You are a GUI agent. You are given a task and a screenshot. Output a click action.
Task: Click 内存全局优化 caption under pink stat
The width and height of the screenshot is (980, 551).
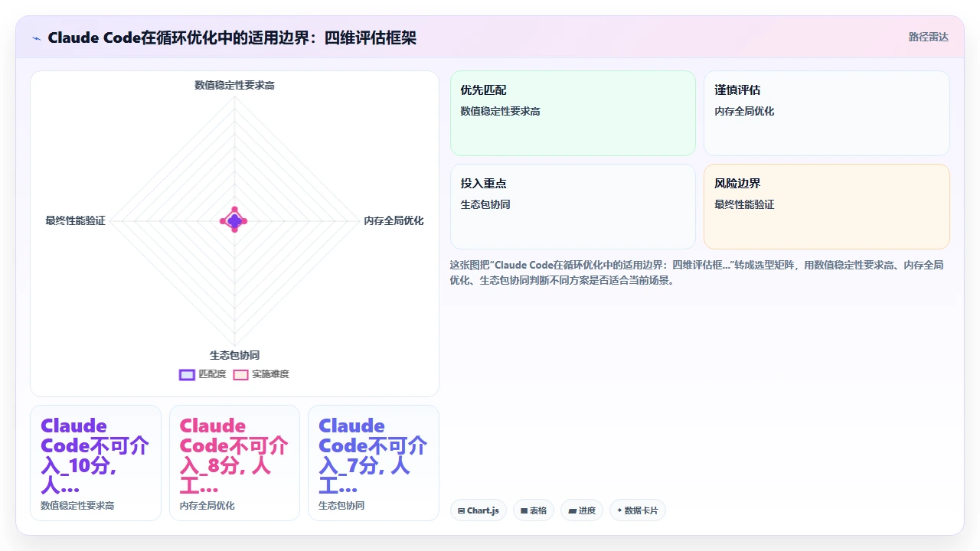207,506
